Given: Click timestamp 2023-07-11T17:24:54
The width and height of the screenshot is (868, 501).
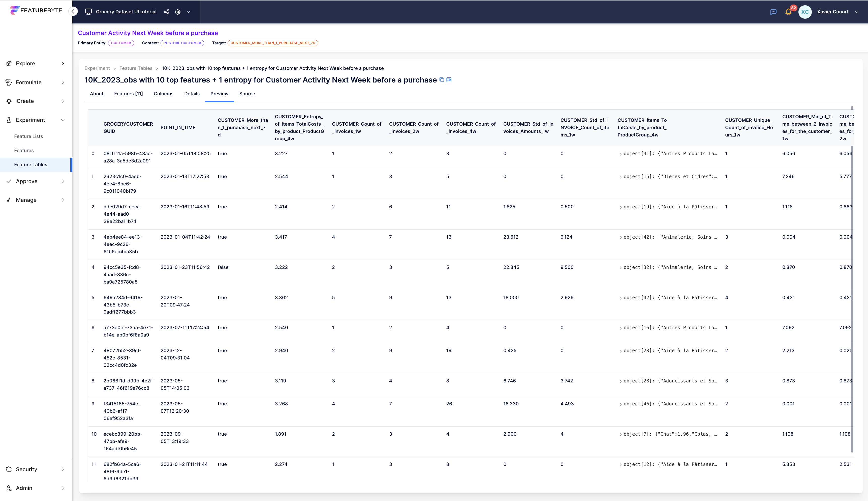Looking at the screenshot, I should coord(185,328).
